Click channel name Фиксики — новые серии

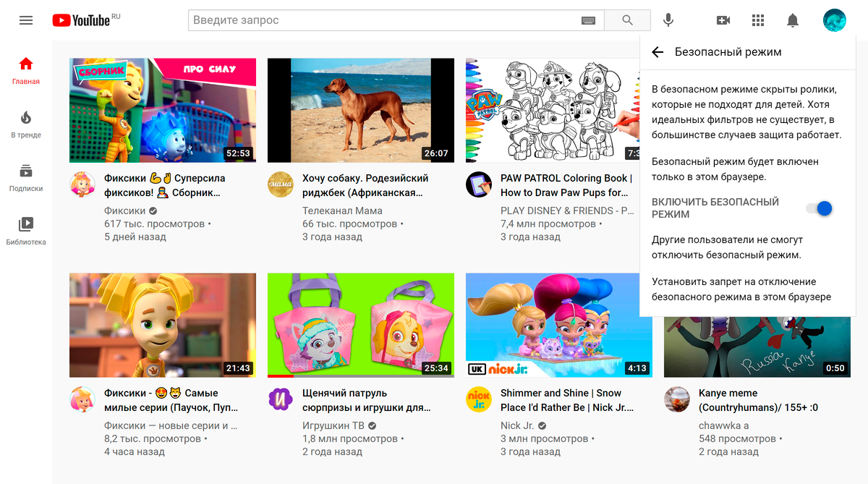[171, 425]
